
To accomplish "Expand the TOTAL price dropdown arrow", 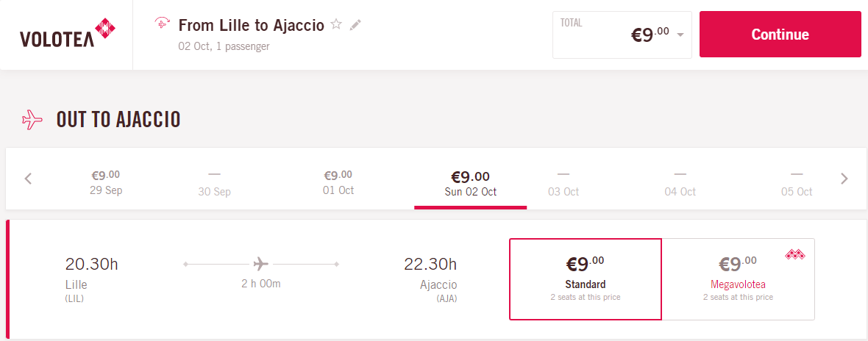I will pyautogui.click(x=680, y=35).
